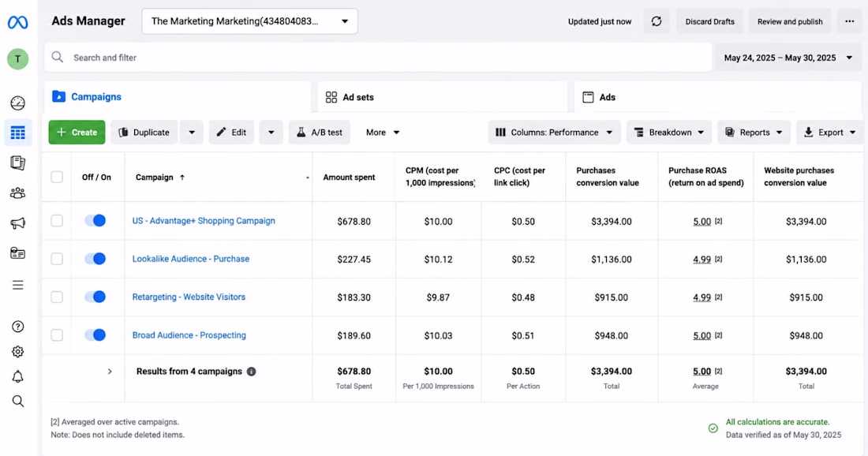Screen dimensions: 868x456
Task: Open the megaphone advertising icon in sidebar
Action: 17,223
